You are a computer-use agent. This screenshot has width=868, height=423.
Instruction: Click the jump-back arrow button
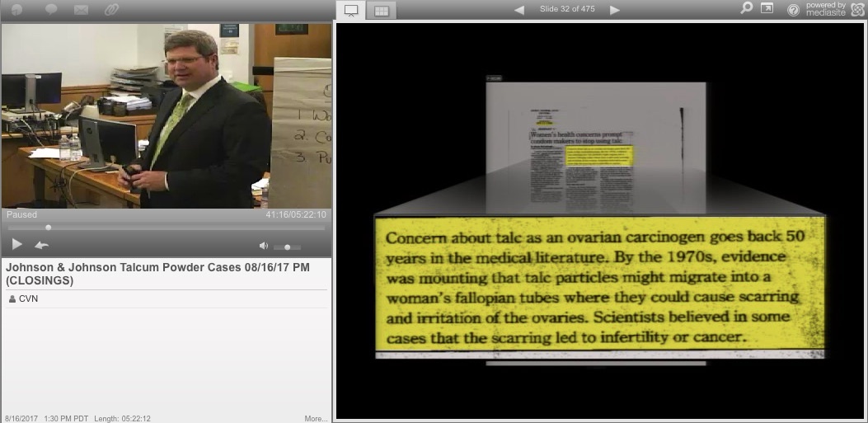tap(41, 245)
